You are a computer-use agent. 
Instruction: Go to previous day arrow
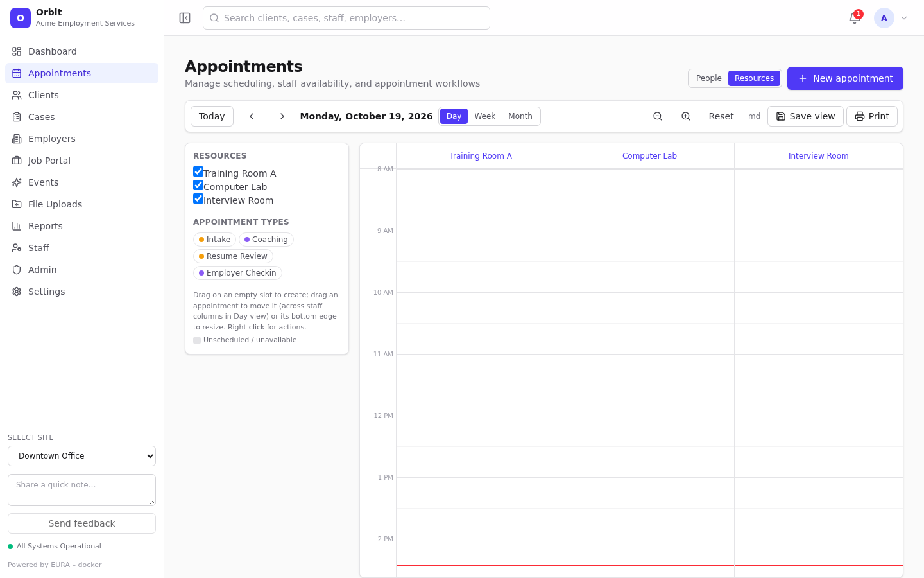tap(252, 116)
